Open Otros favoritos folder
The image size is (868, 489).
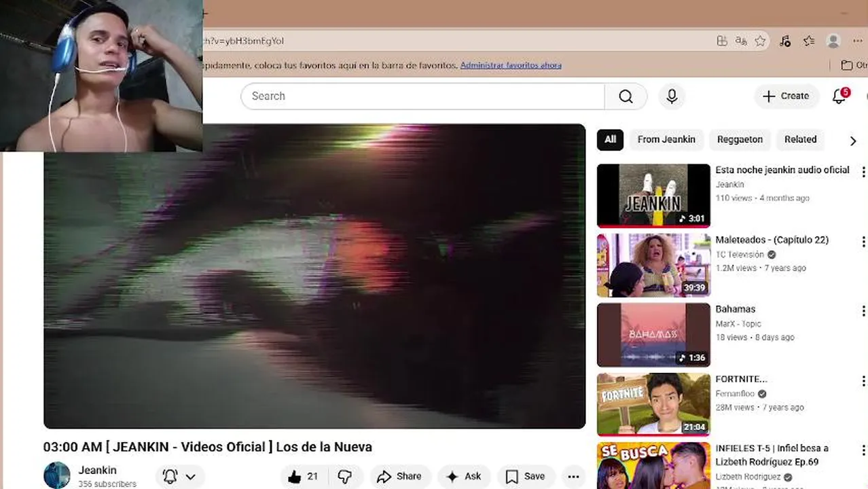point(854,65)
